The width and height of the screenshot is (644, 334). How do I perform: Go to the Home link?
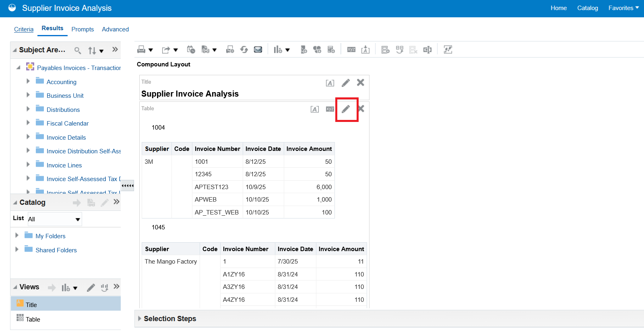pyautogui.click(x=558, y=8)
